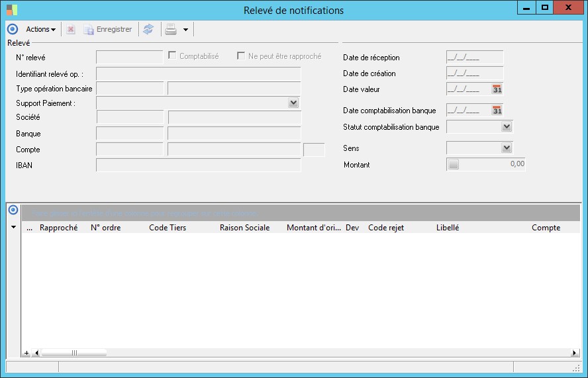Screen dimensions: 588x378
Task: Click the Type opération bancaire code field
Action: pyautogui.click(x=130, y=89)
